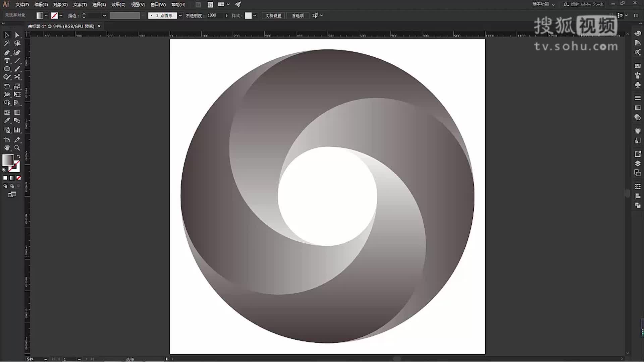Expand stroke weight dropdown
This screenshot has height=362, width=644.
104,16
